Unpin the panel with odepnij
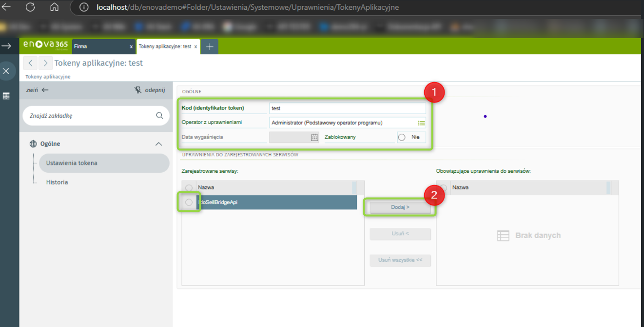 [x=150, y=90]
